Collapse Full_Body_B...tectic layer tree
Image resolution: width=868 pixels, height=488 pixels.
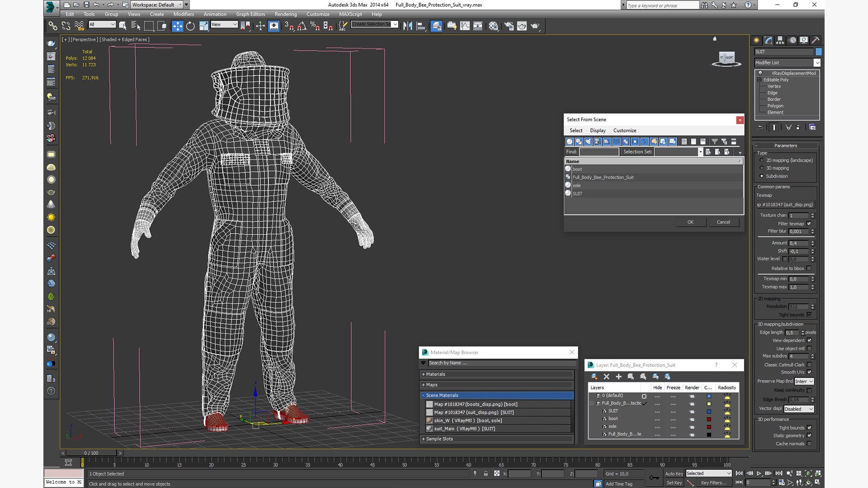[591, 403]
